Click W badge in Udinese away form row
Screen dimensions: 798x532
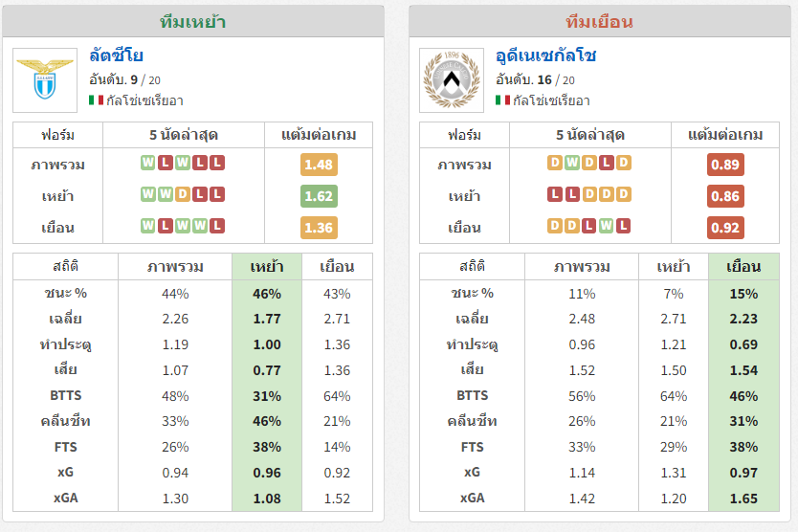pos(606,226)
